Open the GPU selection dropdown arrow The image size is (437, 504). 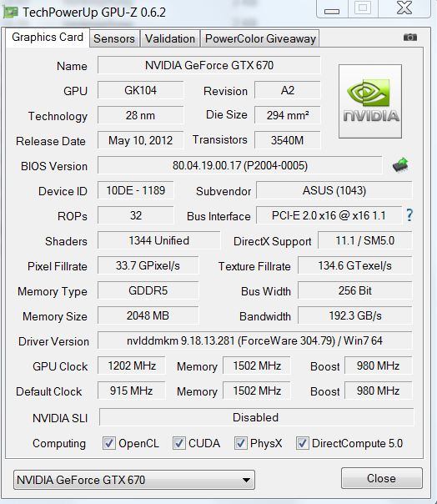[x=246, y=480]
